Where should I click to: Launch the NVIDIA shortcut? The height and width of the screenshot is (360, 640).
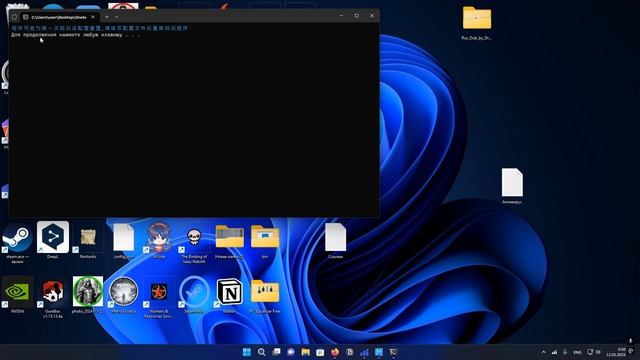pyautogui.click(x=17, y=295)
